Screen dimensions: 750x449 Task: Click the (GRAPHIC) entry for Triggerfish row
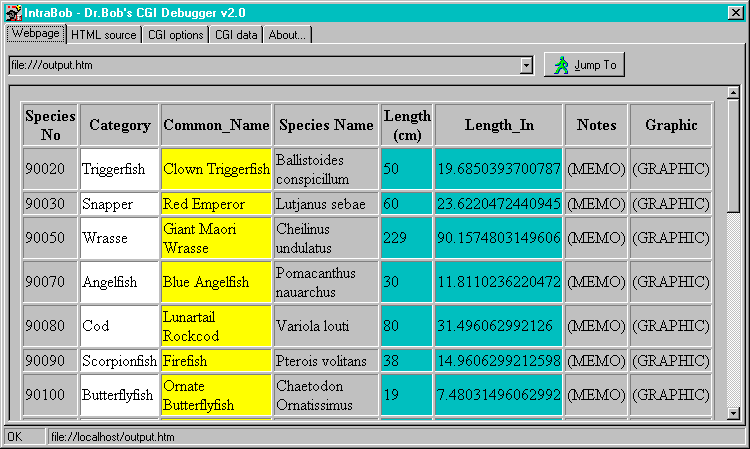pos(671,170)
